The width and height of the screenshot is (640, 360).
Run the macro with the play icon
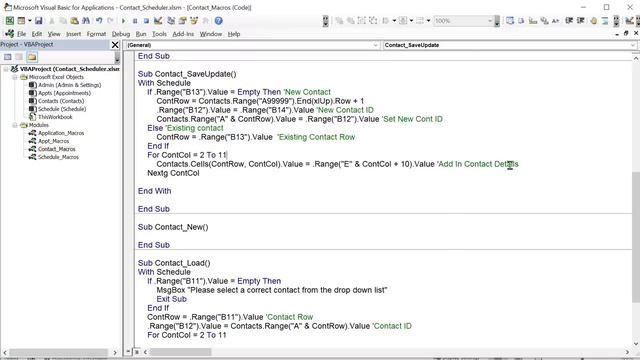coord(123,21)
